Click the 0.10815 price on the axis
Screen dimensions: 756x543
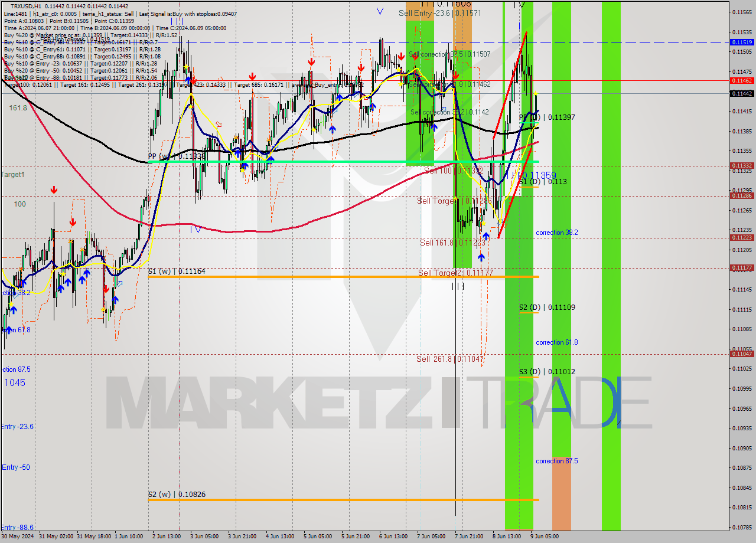pyautogui.click(x=742, y=507)
